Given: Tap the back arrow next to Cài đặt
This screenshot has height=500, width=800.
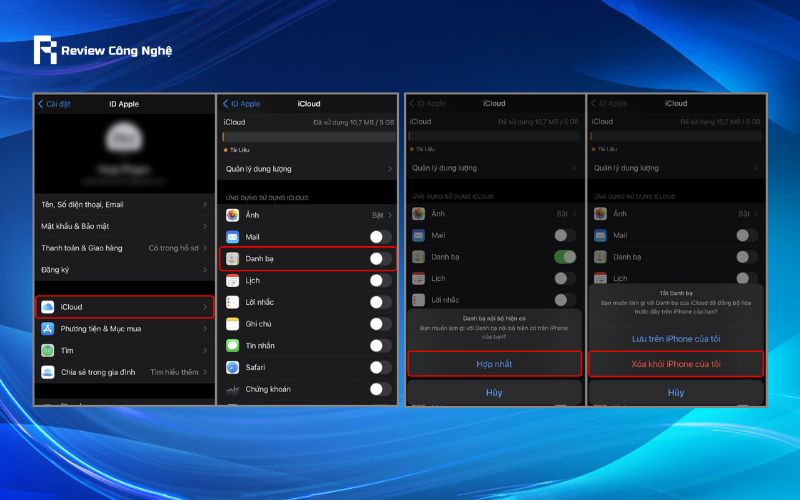Looking at the screenshot, I should click(x=41, y=104).
